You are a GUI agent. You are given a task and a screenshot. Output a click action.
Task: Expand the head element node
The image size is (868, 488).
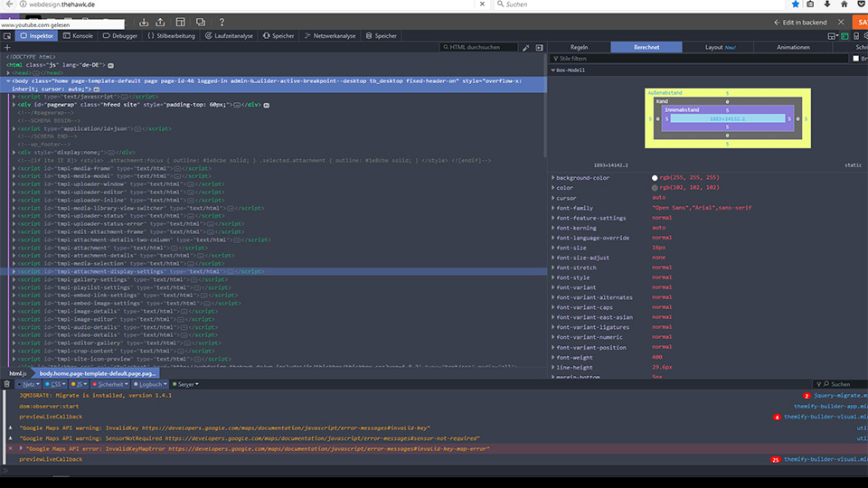tap(8, 73)
